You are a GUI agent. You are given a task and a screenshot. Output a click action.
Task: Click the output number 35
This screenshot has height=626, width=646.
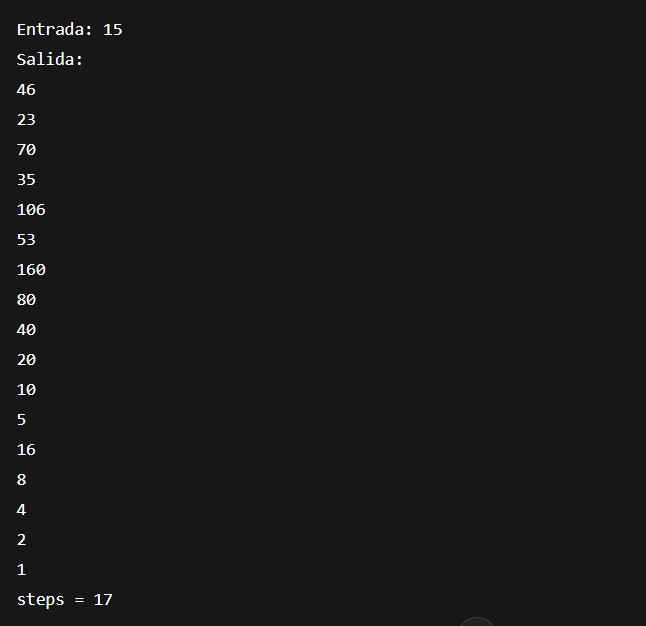(x=26, y=180)
